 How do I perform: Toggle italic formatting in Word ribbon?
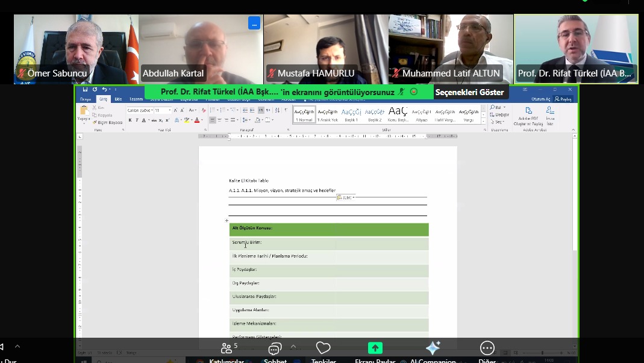coord(137,120)
